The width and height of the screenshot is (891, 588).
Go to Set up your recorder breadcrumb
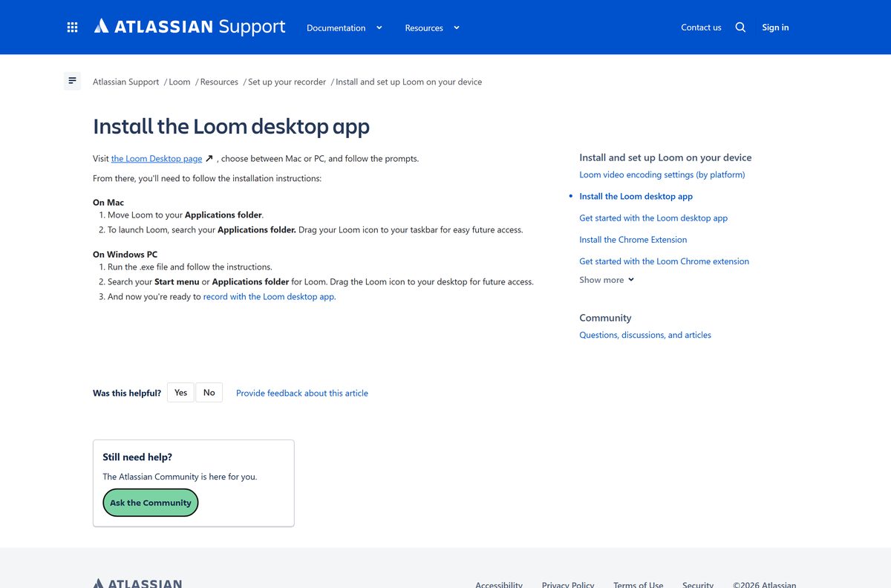coord(287,82)
